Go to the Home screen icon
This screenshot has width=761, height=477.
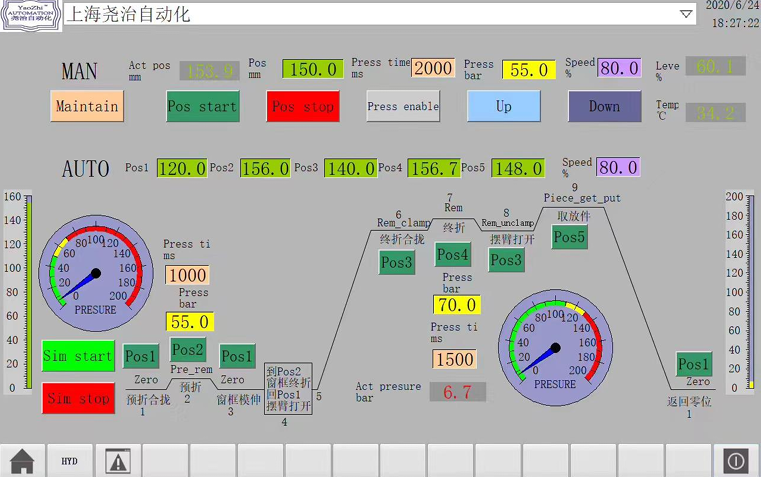click(x=22, y=461)
